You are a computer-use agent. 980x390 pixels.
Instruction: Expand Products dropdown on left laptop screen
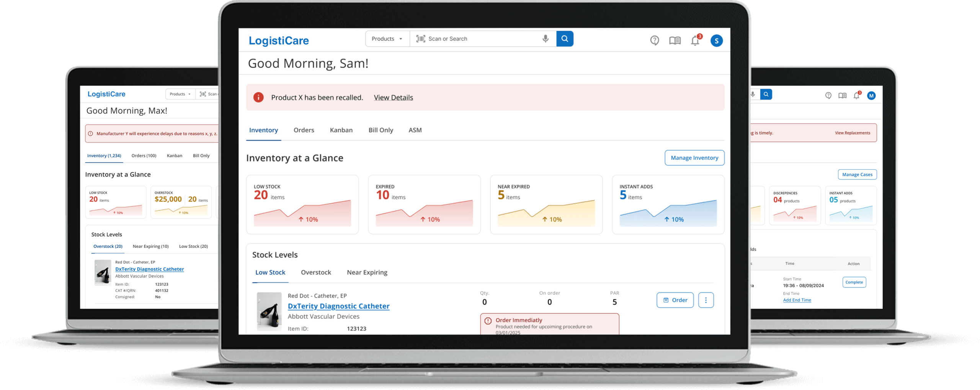(x=180, y=94)
